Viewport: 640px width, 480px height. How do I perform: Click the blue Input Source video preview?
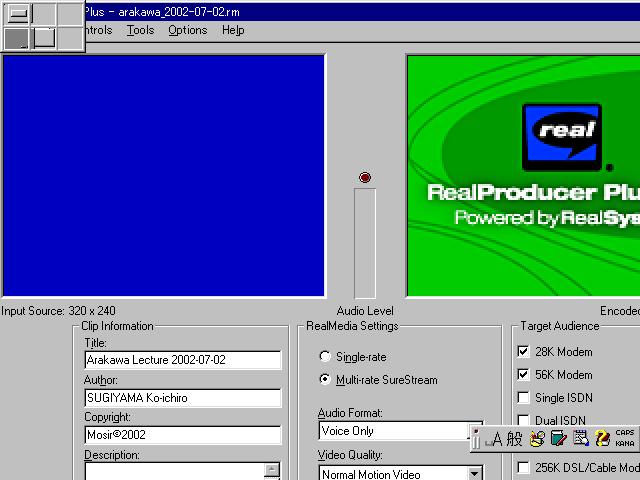(x=164, y=176)
